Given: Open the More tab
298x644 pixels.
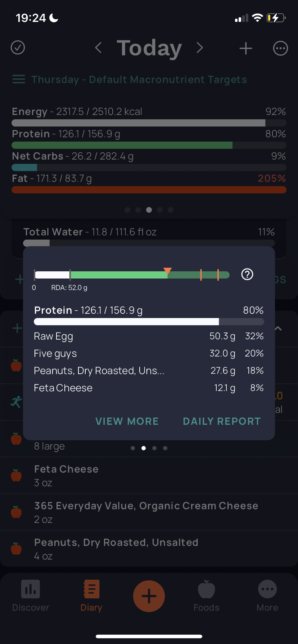Looking at the screenshot, I should pos(267,596).
